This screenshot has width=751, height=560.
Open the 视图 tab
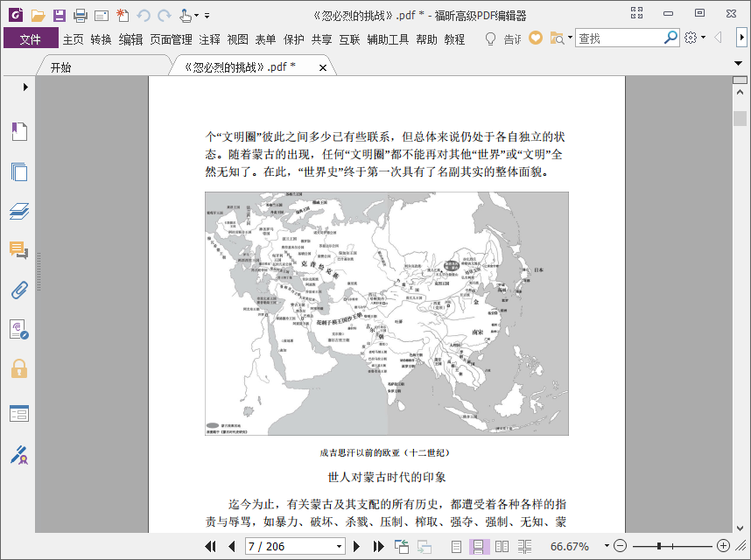[237, 39]
